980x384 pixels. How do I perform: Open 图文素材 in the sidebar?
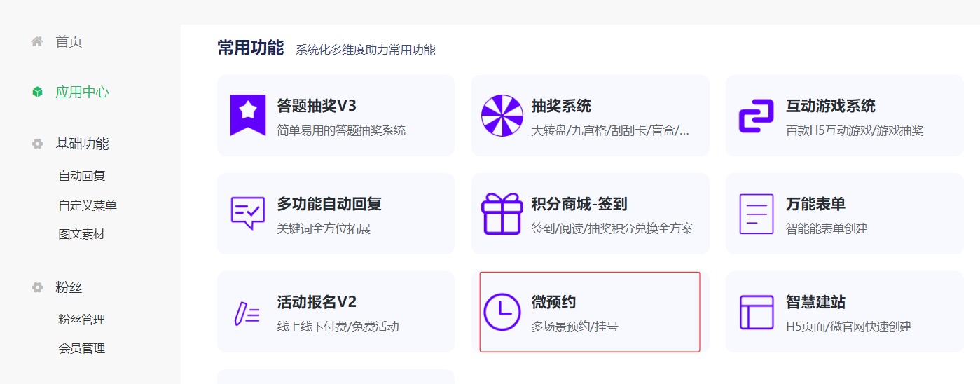tap(82, 234)
